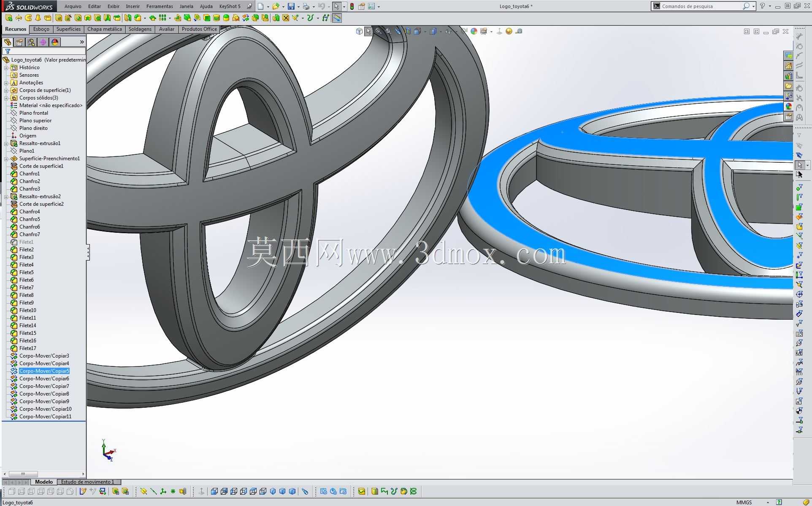Switch to the Chapa metálica tab
The width and height of the screenshot is (812, 506).
104,29
